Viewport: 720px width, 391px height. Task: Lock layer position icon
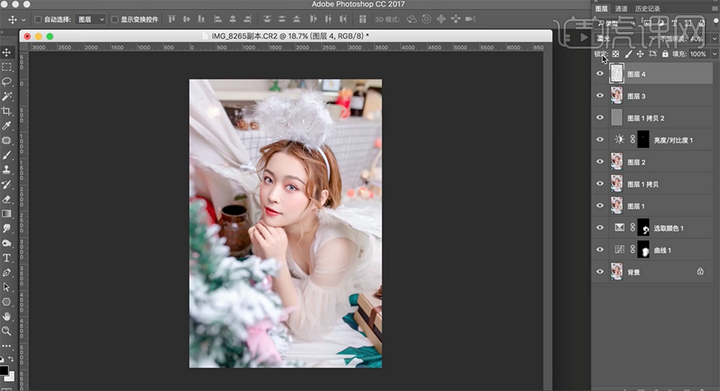click(640, 54)
